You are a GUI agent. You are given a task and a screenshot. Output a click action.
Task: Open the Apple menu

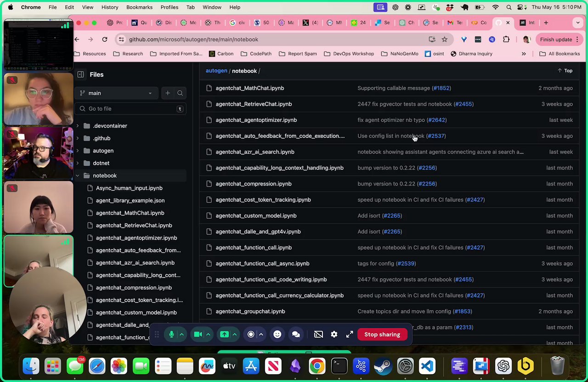tap(10, 7)
